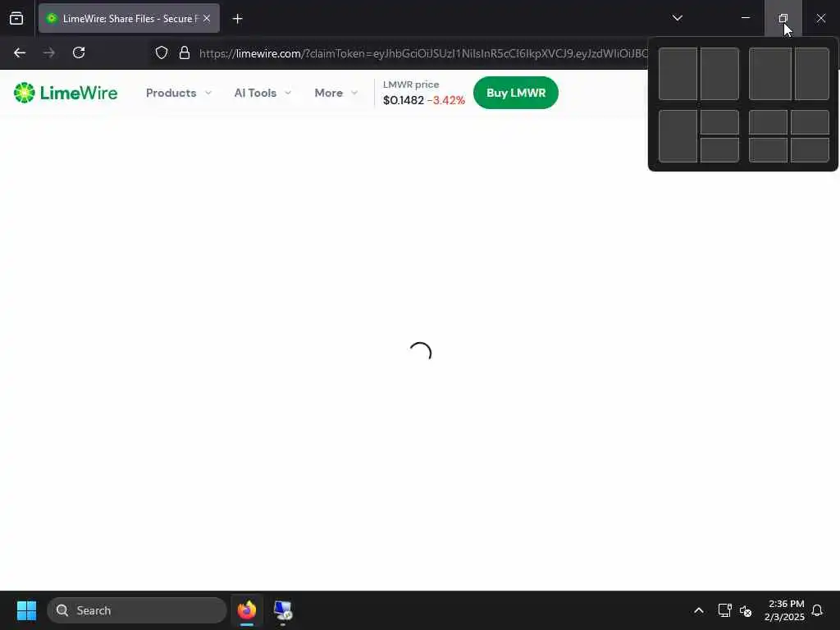Open the computer monitor taskbar app
This screenshot has height=630, width=840.
[283, 610]
